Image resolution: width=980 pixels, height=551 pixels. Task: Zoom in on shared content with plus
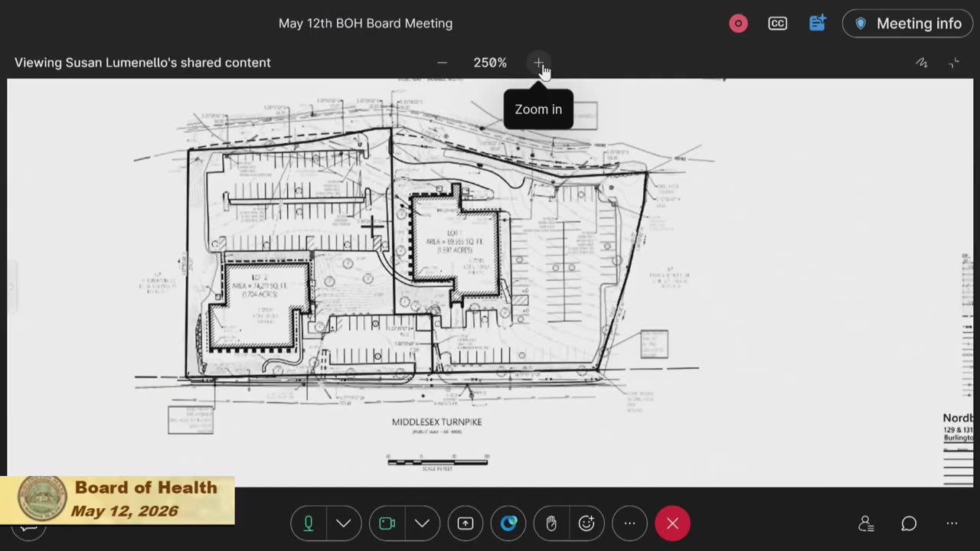coord(538,63)
